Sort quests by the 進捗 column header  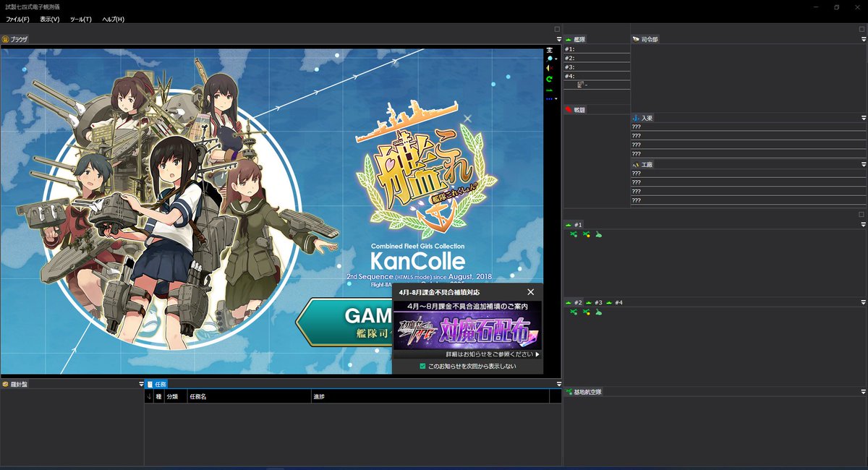(x=430, y=397)
